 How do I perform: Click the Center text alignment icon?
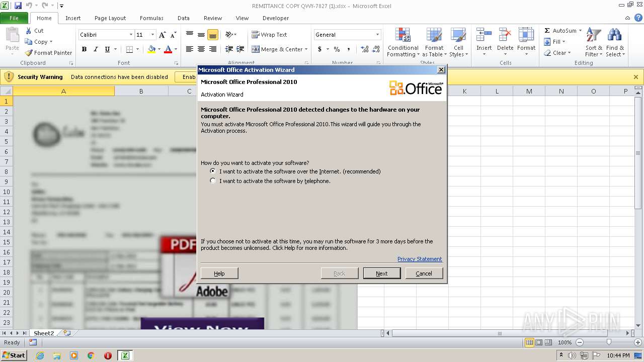(201, 49)
